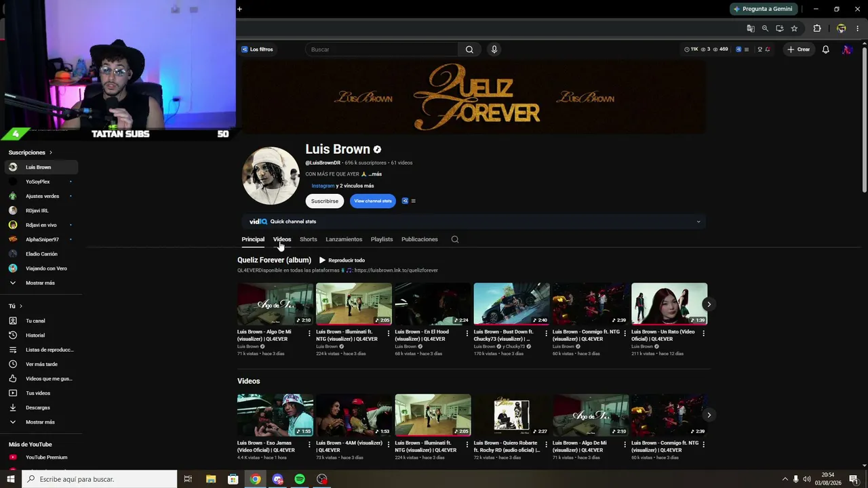
Task: Open Quiero Robarte ft. Rochy RD thumbnail
Action: point(512,415)
